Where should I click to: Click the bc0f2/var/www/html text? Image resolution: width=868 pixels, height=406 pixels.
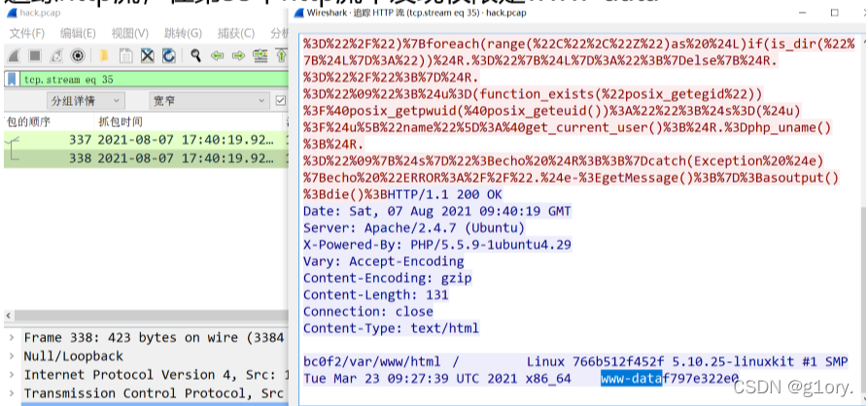coord(372,362)
